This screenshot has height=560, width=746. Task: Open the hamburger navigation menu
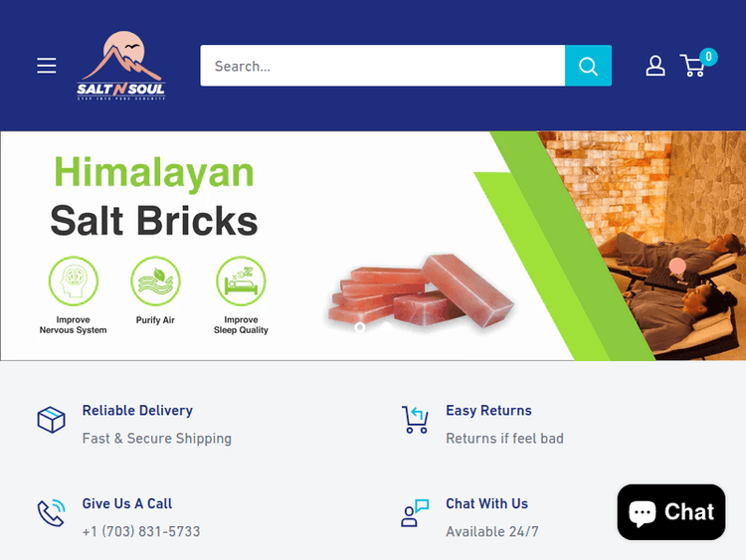[47, 66]
